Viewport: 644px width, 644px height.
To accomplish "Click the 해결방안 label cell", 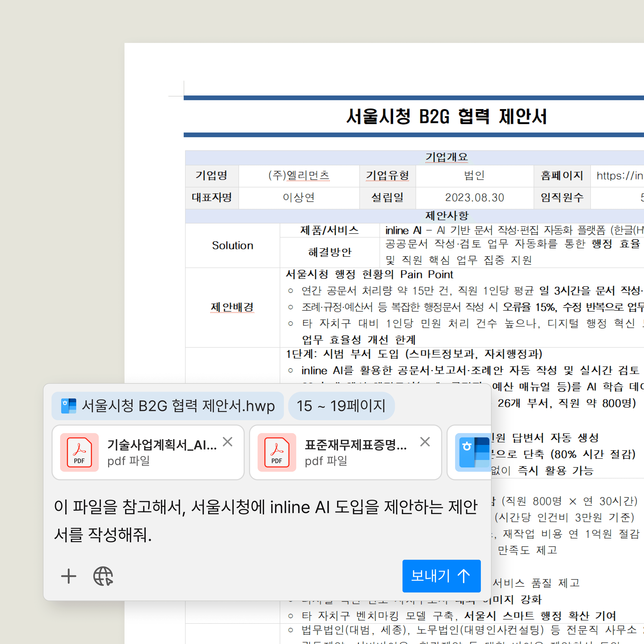I will click(330, 252).
